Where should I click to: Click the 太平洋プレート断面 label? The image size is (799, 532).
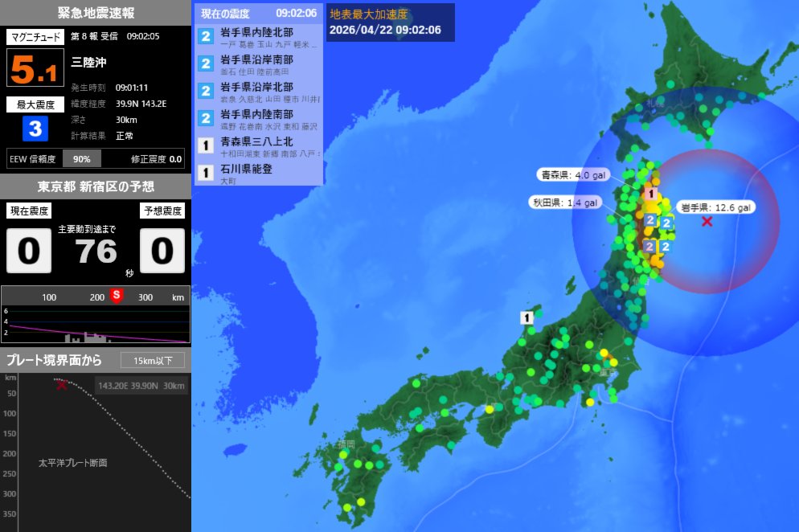pyautogui.click(x=73, y=463)
